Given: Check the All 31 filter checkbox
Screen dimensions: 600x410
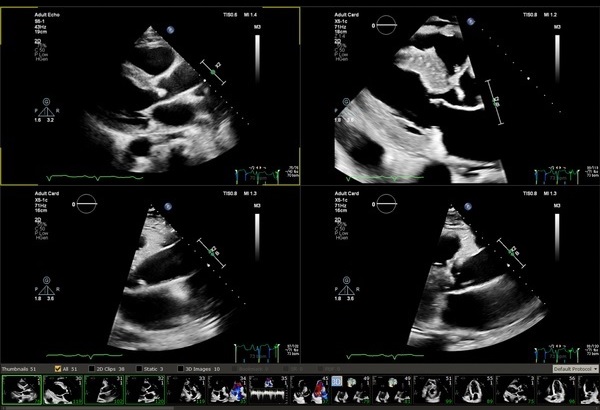Looking at the screenshot, I should click(x=58, y=369).
